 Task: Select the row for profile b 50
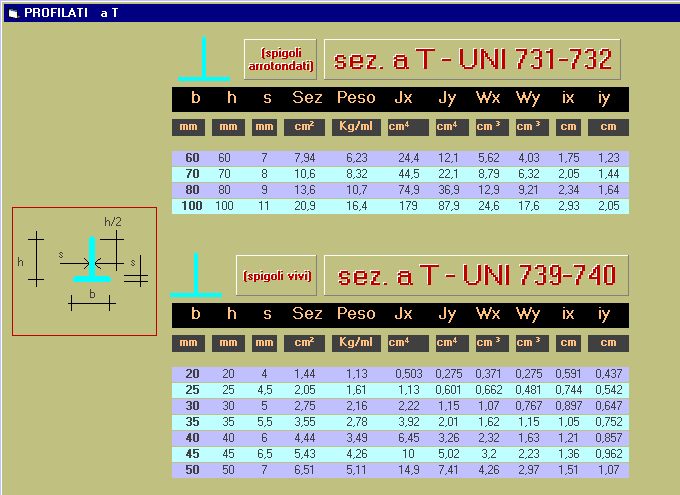coord(400,470)
